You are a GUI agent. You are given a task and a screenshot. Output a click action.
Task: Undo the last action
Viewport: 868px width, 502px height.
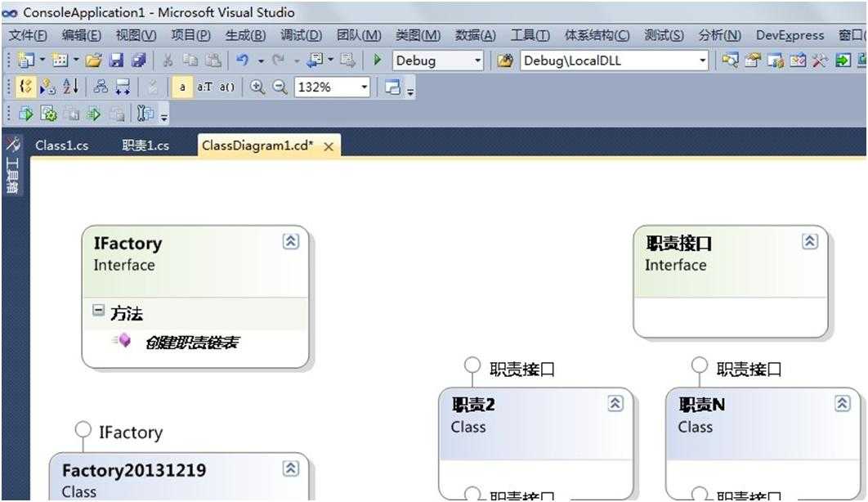(x=243, y=60)
